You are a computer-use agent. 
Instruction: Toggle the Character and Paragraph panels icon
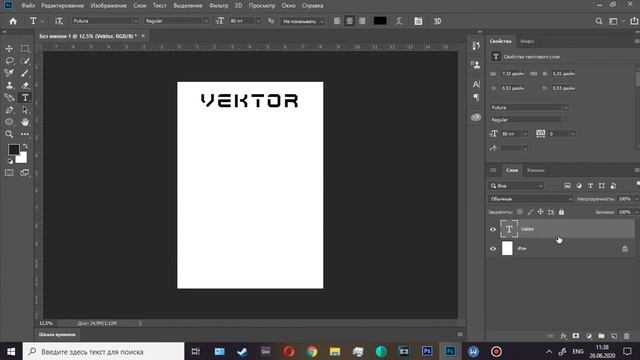pyautogui.click(x=418, y=21)
